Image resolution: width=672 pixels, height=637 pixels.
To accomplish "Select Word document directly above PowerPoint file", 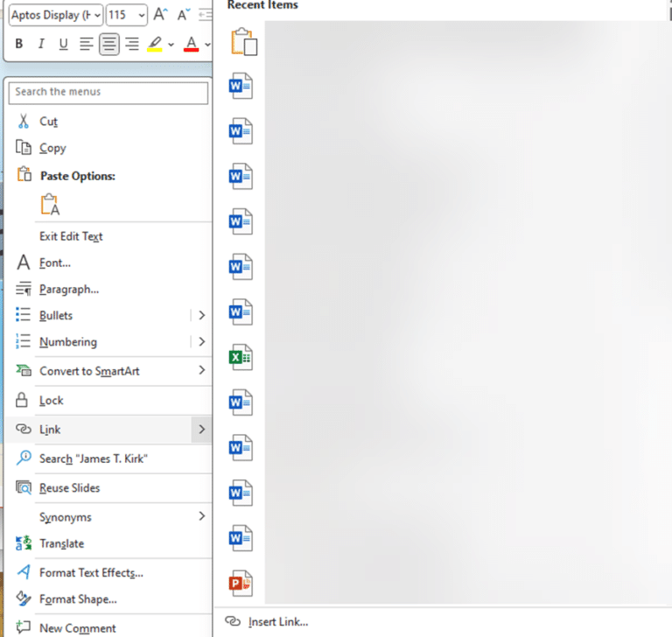I will click(x=241, y=538).
